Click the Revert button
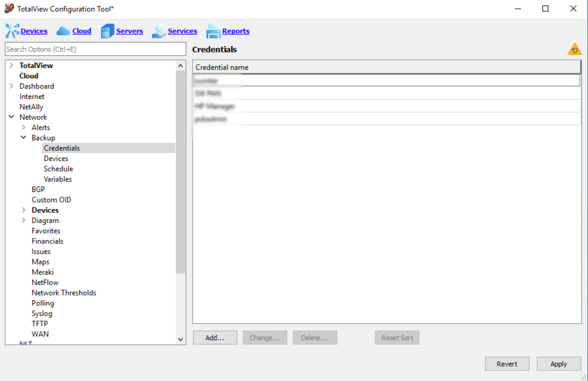This screenshot has width=588, height=381. coord(507,364)
